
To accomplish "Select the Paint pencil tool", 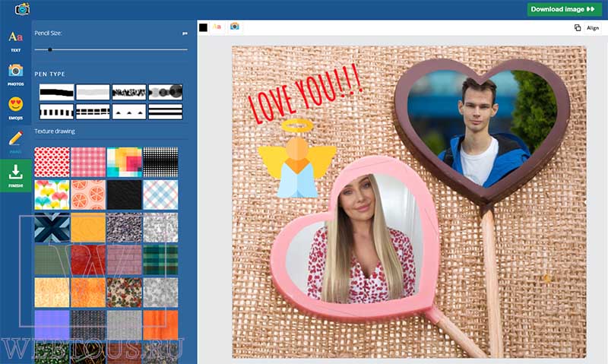I will point(15,142).
